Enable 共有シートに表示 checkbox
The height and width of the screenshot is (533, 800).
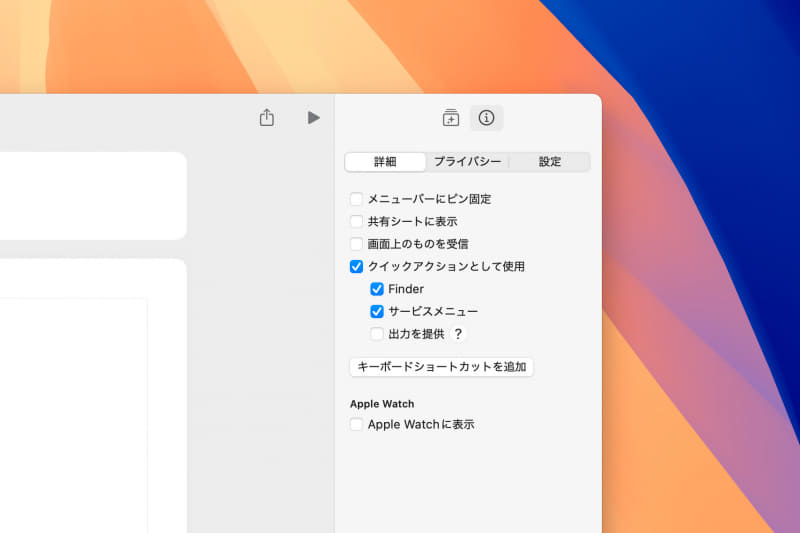click(356, 221)
